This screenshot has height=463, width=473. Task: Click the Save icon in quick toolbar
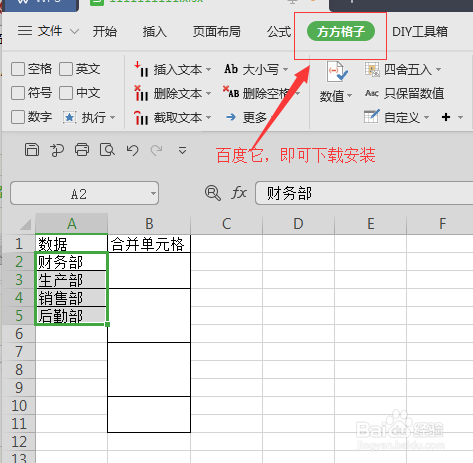pos(32,150)
